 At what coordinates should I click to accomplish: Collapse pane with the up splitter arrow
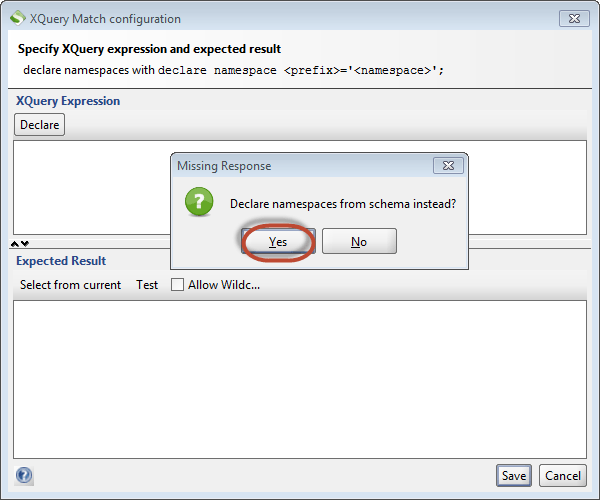tap(15, 244)
